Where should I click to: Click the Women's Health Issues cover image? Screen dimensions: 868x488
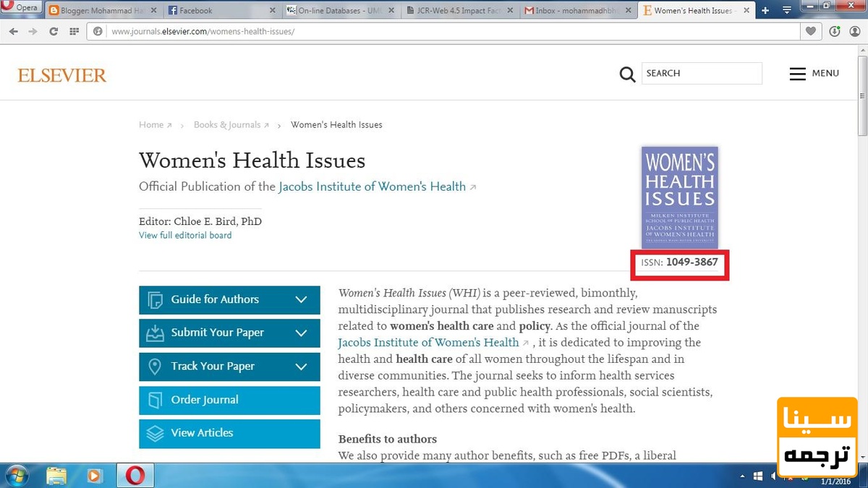680,198
